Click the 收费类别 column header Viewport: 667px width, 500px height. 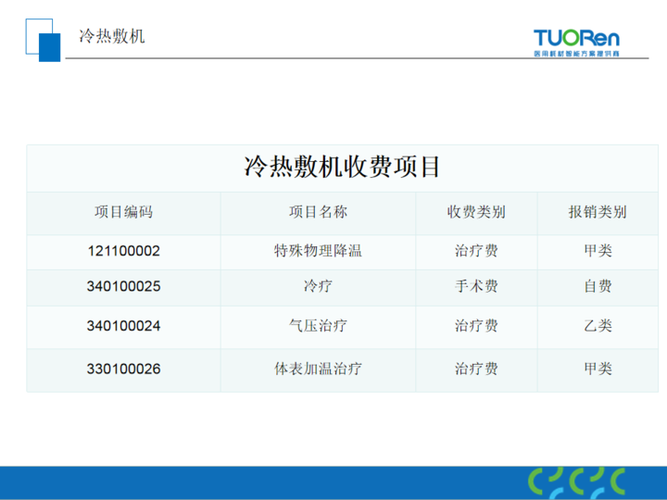[x=476, y=211]
